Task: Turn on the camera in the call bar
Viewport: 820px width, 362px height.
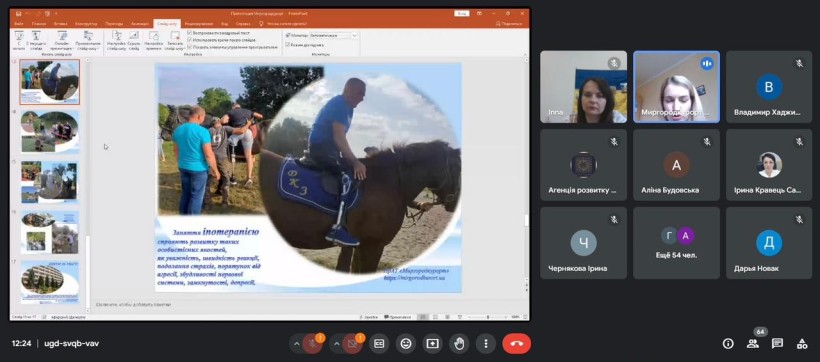Action: tap(352, 344)
